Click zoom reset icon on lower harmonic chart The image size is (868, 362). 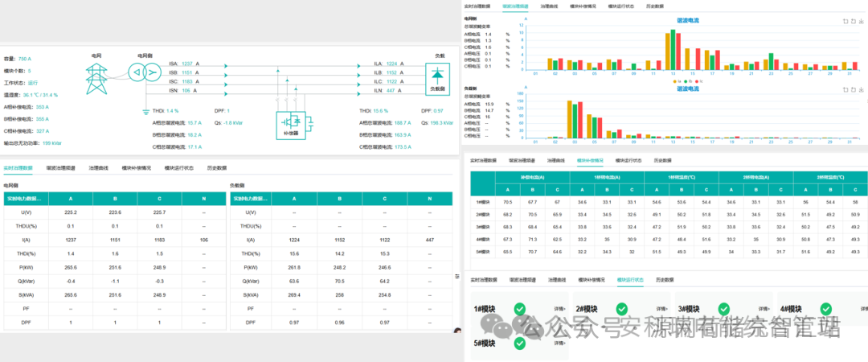pyautogui.click(x=853, y=88)
